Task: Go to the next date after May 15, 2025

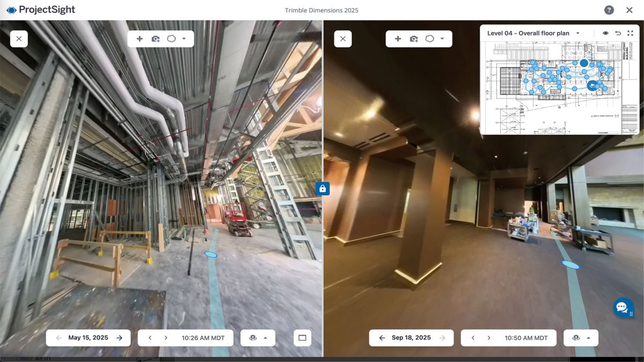Action: tap(119, 337)
